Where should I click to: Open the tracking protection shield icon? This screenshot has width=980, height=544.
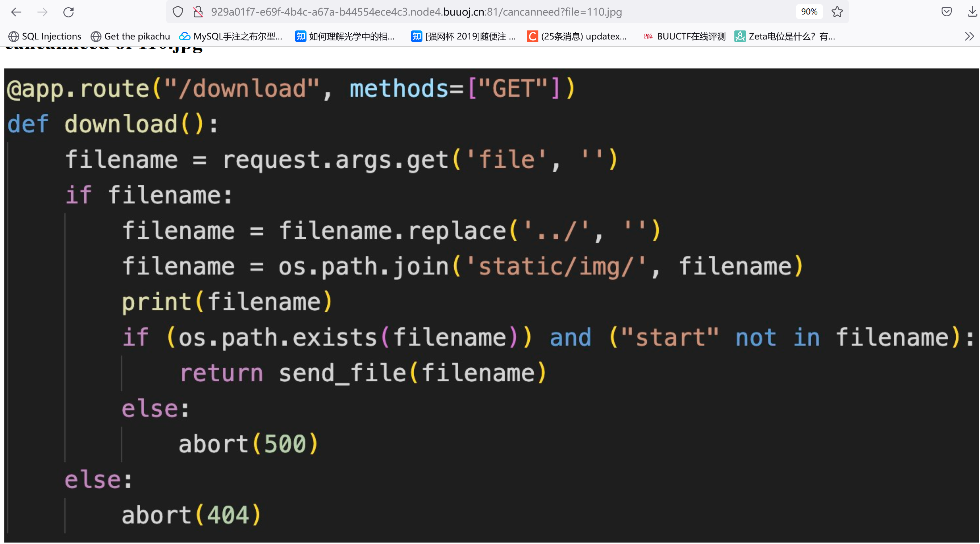(178, 12)
